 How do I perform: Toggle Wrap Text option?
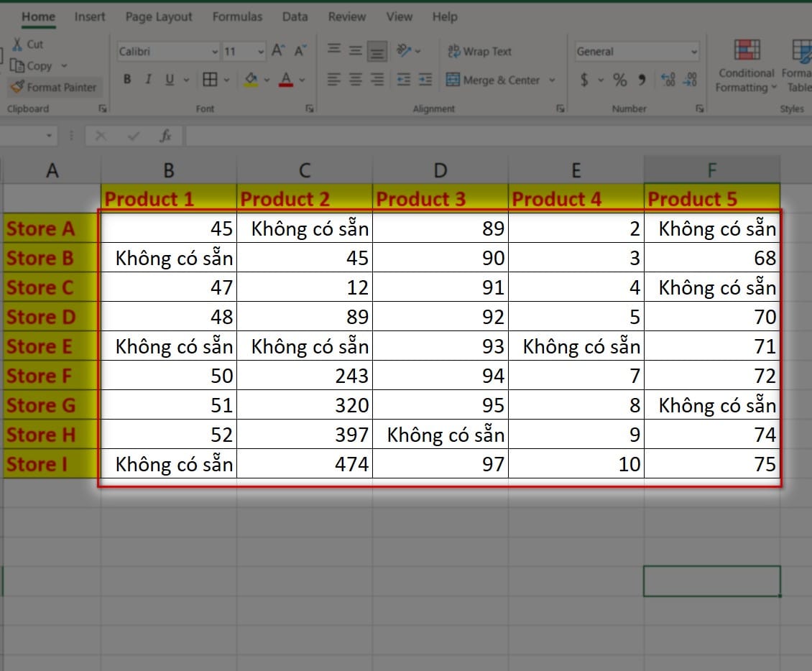[x=479, y=52]
